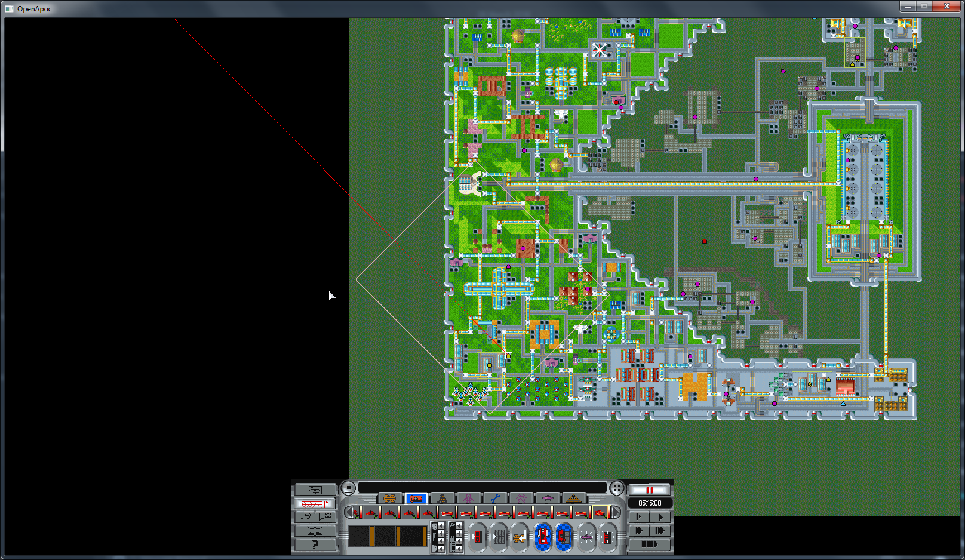Switch to the X-Com bases tab
Image resolution: width=965 pixels, height=560 pixels.
click(389, 499)
